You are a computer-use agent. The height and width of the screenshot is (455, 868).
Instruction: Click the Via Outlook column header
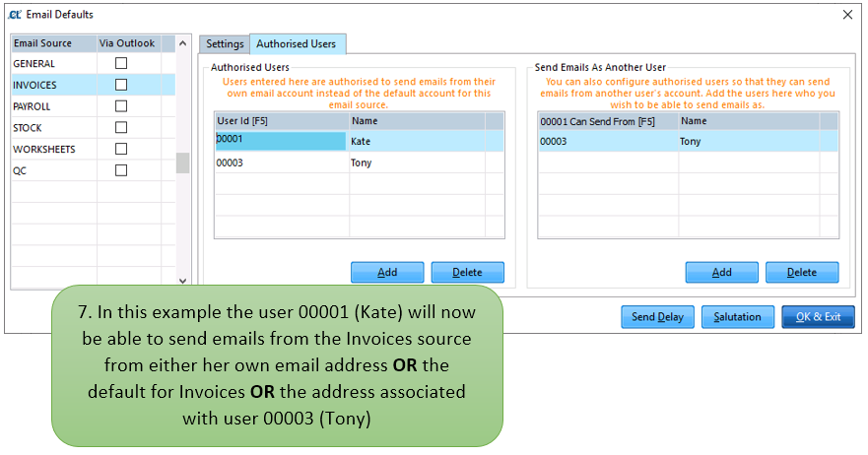click(129, 43)
